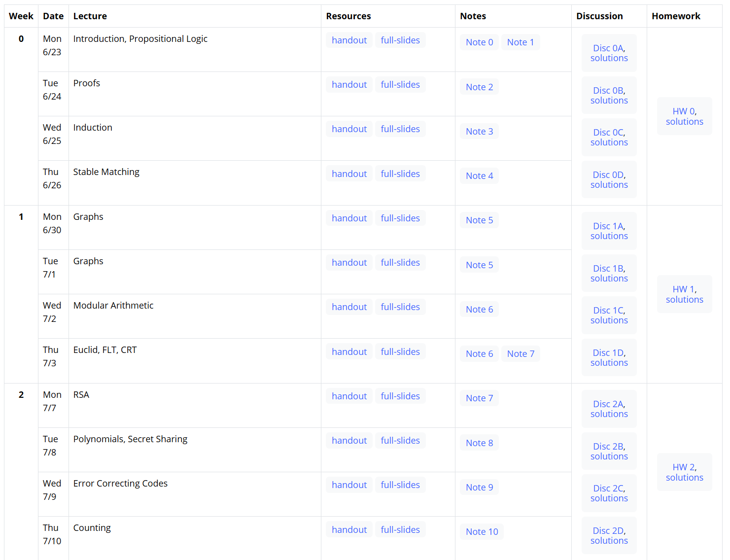Open full-slides for Modular Arithmetic
This screenshot has height=560, width=730.
[400, 307]
